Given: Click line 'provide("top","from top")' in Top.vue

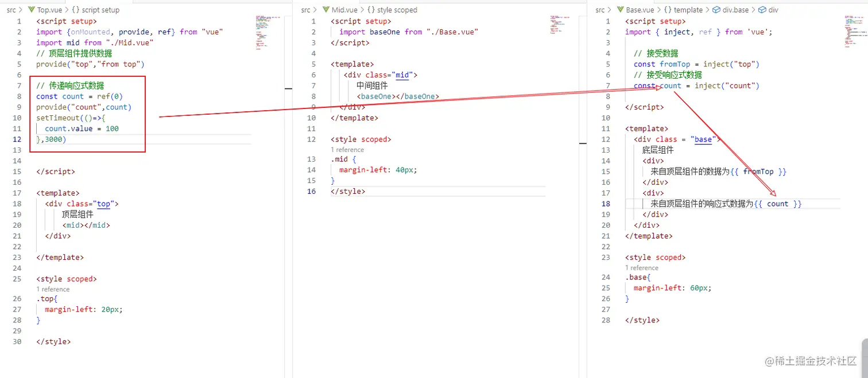Looking at the screenshot, I should [90, 64].
